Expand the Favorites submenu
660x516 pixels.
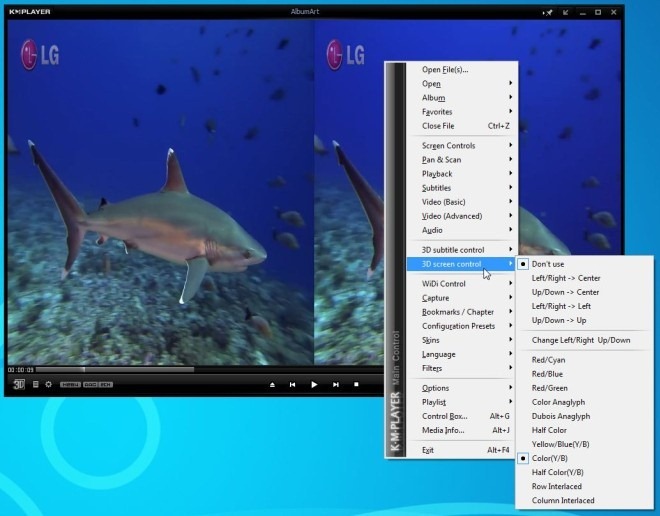(462, 112)
